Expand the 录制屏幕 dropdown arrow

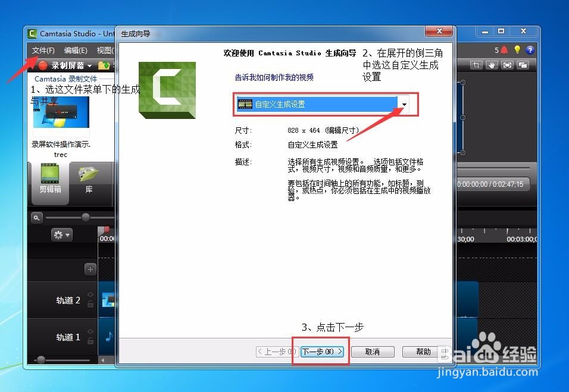click(90, 66)
